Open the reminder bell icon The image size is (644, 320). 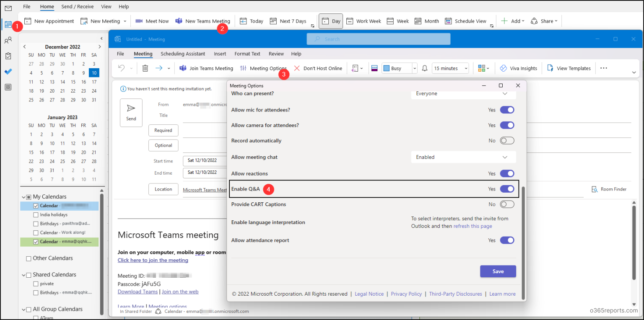coord(424,68)
